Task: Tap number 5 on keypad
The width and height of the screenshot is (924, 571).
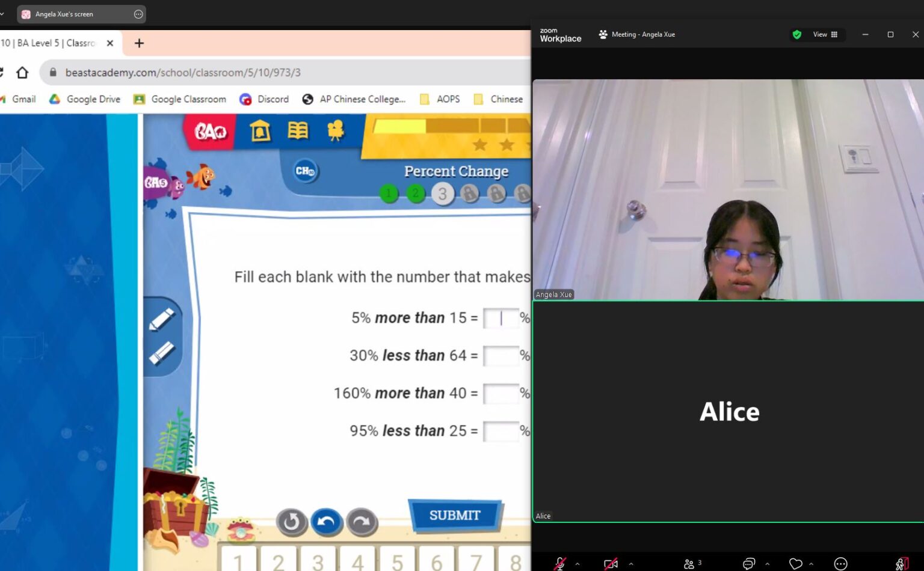Action: pos(398,559)
